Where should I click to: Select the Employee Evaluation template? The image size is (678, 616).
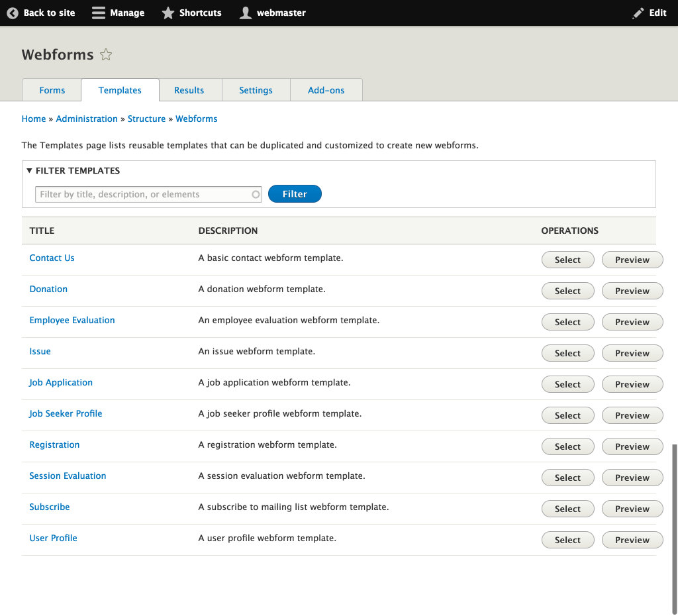(x=567, y=322)
